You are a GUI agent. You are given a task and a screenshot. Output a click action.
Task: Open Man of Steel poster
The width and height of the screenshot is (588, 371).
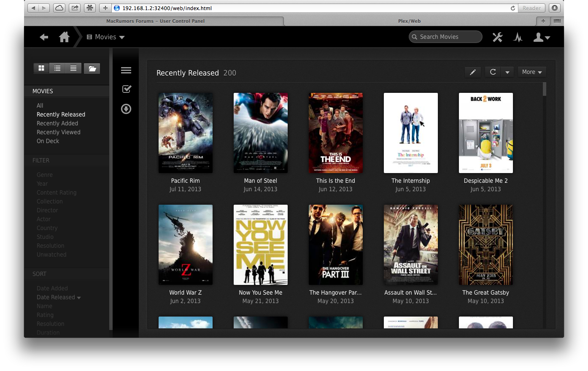coord(261,133)
